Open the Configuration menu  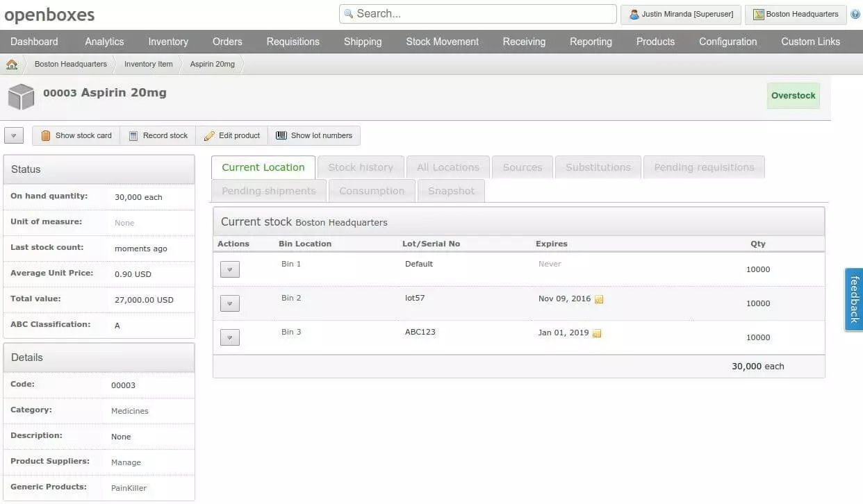click(728, 42)
